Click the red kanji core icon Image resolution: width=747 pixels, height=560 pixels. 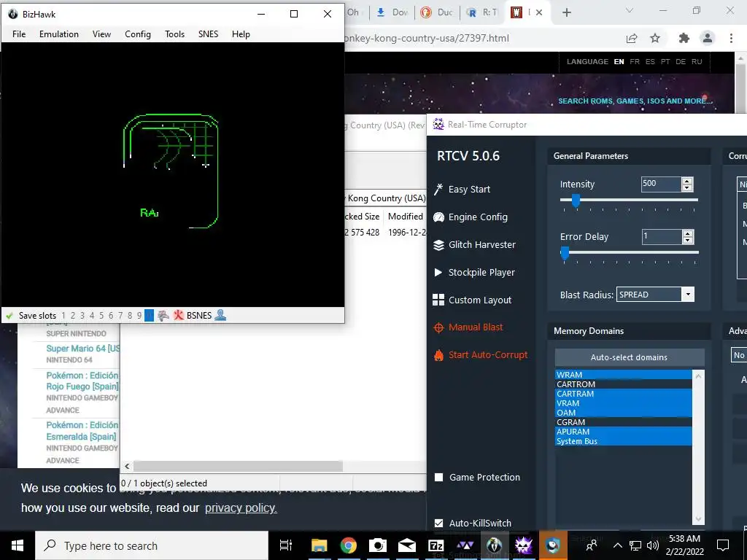coord(179,315)
